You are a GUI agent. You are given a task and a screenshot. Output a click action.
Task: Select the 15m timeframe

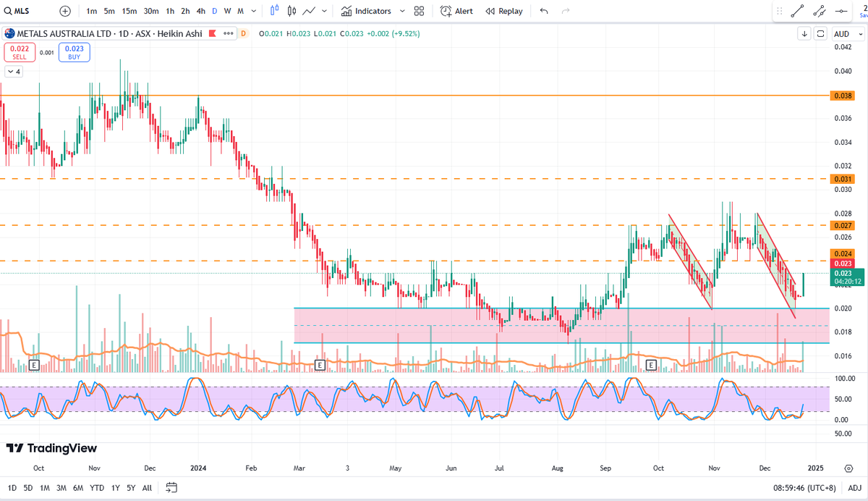tap(129, 11)
